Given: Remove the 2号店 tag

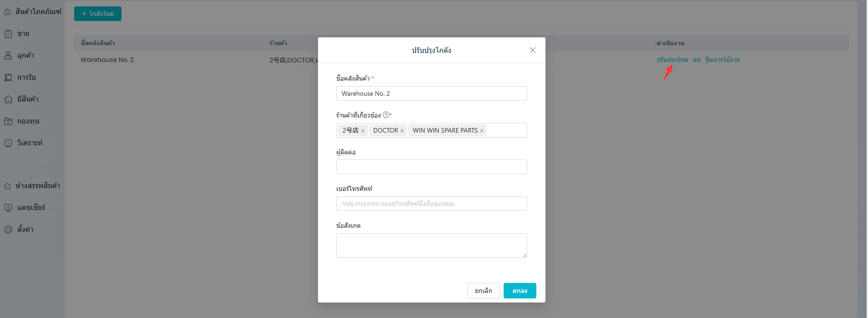Looking at the screenshot, I should (x=363, y=131).
